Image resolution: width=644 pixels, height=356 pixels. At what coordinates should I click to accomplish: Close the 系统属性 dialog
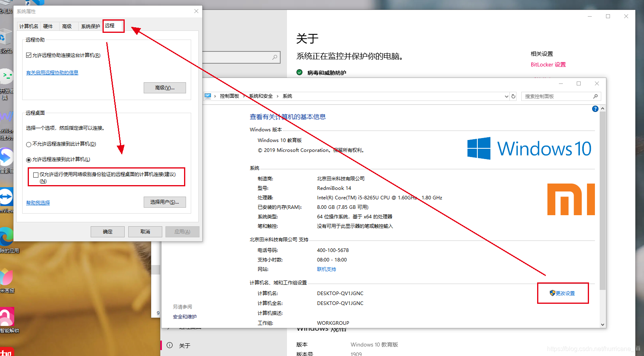[196, 11]
